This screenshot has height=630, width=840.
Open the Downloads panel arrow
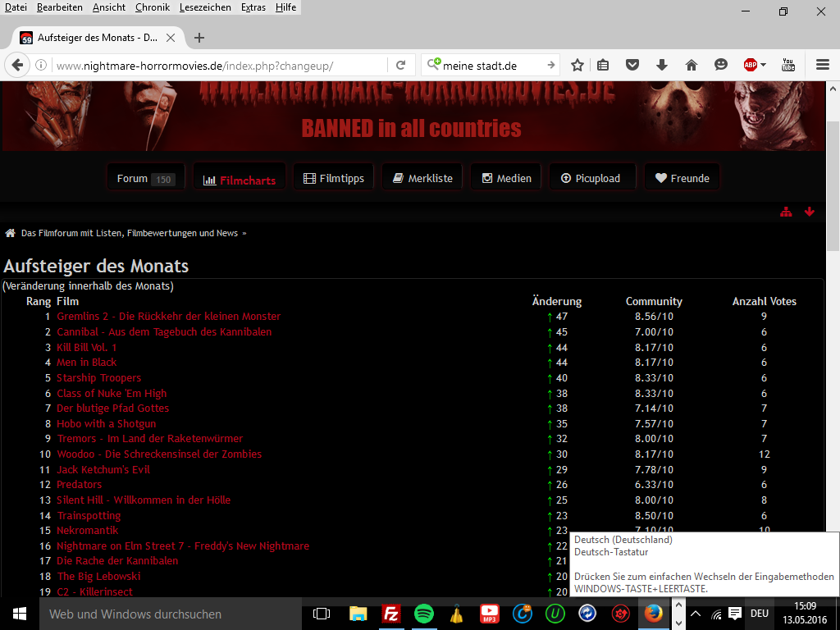coord(662,66)
